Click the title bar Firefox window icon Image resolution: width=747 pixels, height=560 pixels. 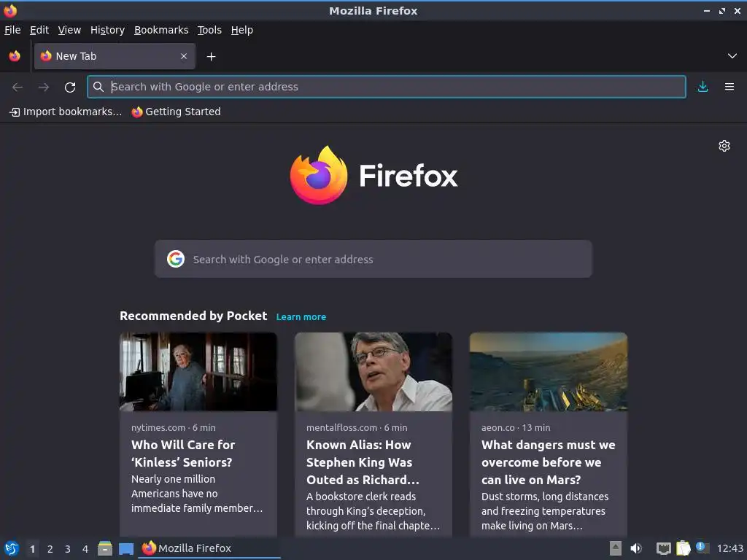coord(10,10)
